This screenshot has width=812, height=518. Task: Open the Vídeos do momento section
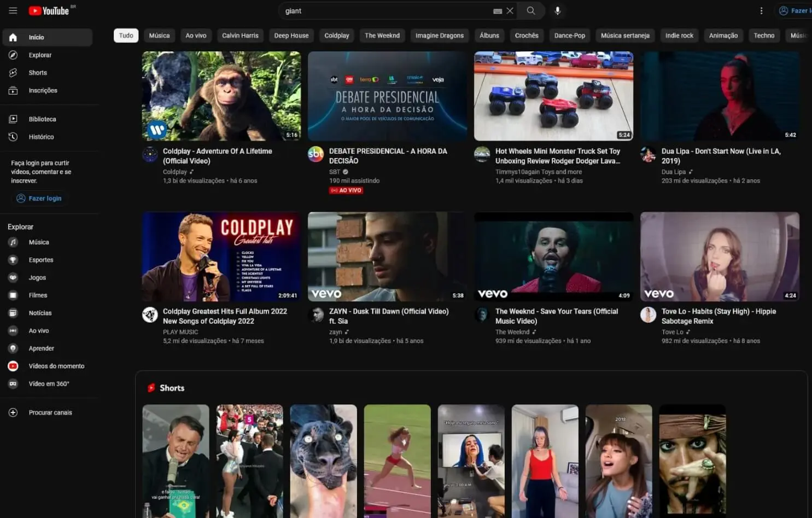[x=56, y=365]
